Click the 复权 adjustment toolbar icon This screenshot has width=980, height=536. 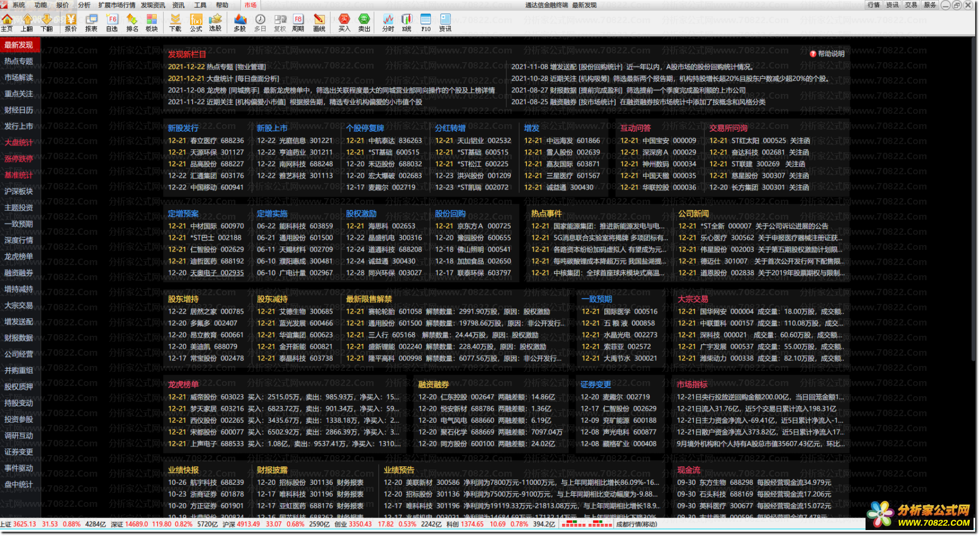tap(280, 23)
